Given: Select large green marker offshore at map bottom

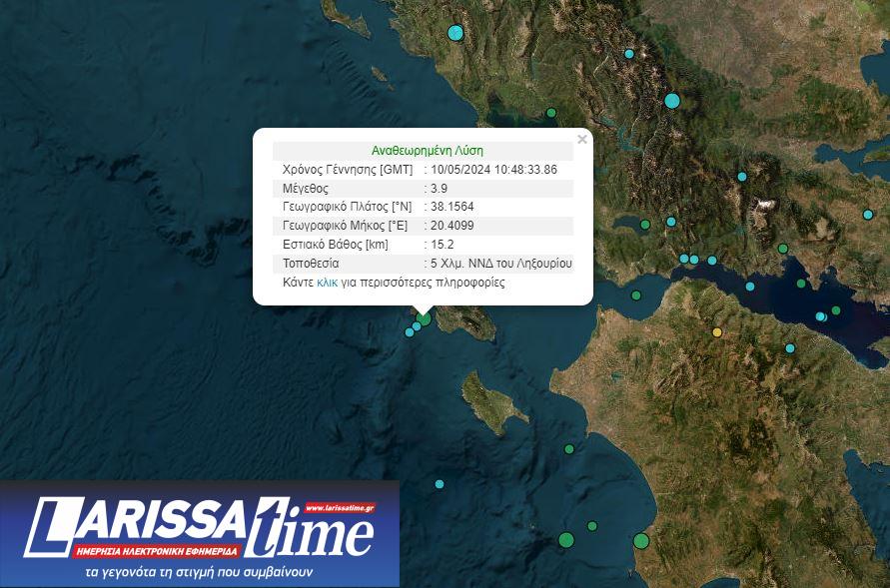Looking at the screenshot, I should click(x=566, y=540).
